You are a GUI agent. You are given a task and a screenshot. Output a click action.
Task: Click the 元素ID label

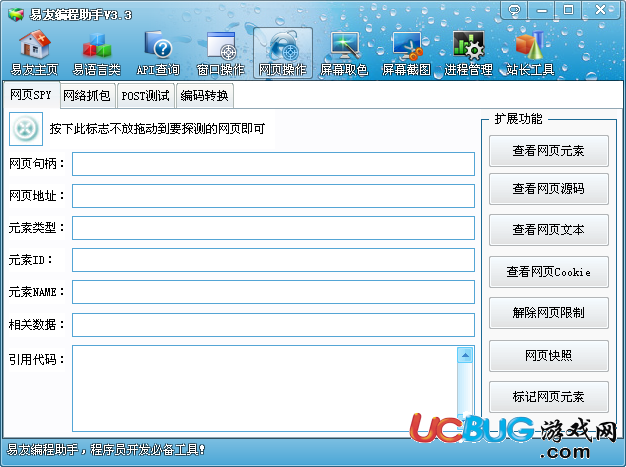point(31,260)
